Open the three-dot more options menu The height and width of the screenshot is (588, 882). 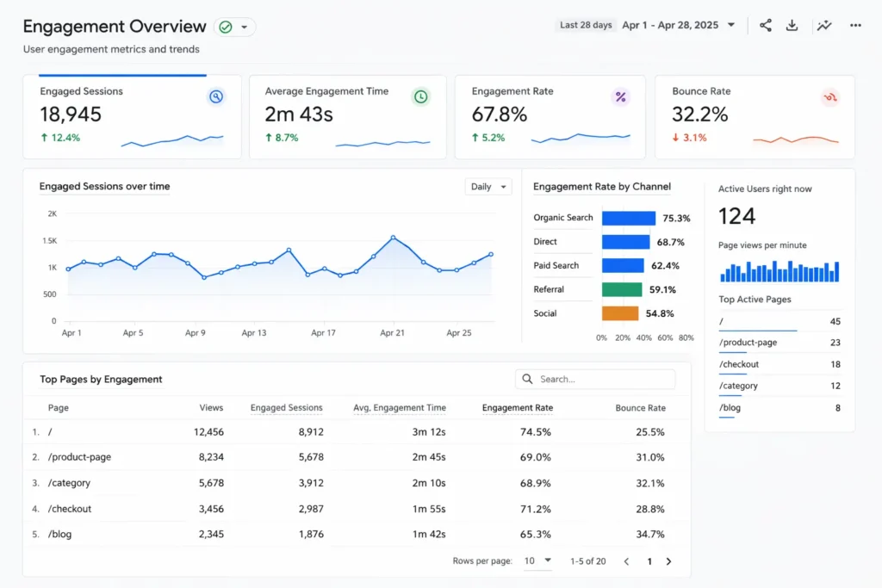pyautogui.click(x=854, y=25)
